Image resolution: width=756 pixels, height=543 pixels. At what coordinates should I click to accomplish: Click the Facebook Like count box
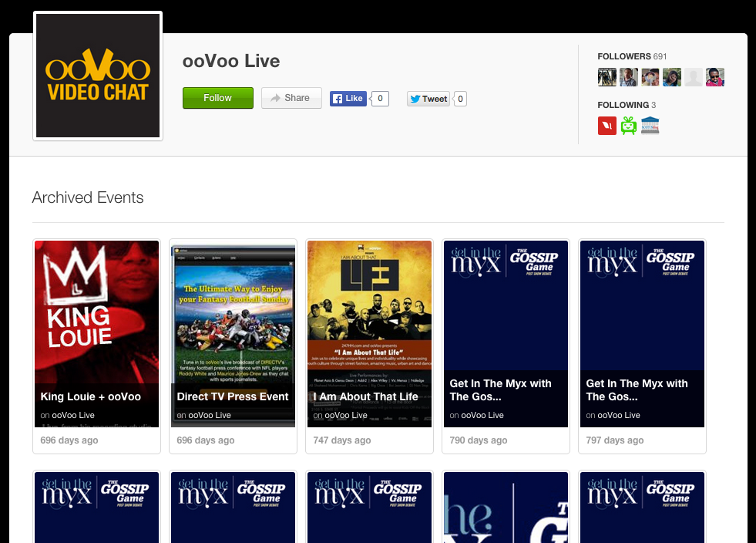pos(380,99)
